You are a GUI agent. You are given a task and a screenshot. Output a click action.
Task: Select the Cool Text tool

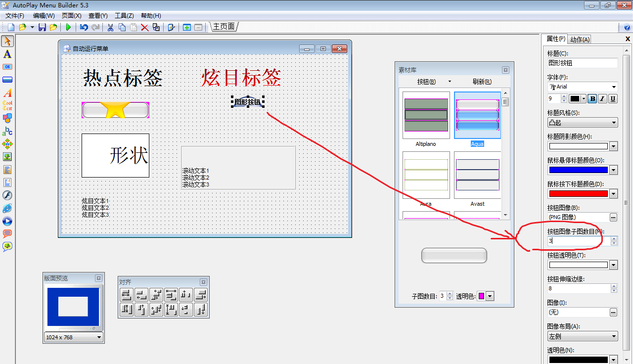coord(7,105)
